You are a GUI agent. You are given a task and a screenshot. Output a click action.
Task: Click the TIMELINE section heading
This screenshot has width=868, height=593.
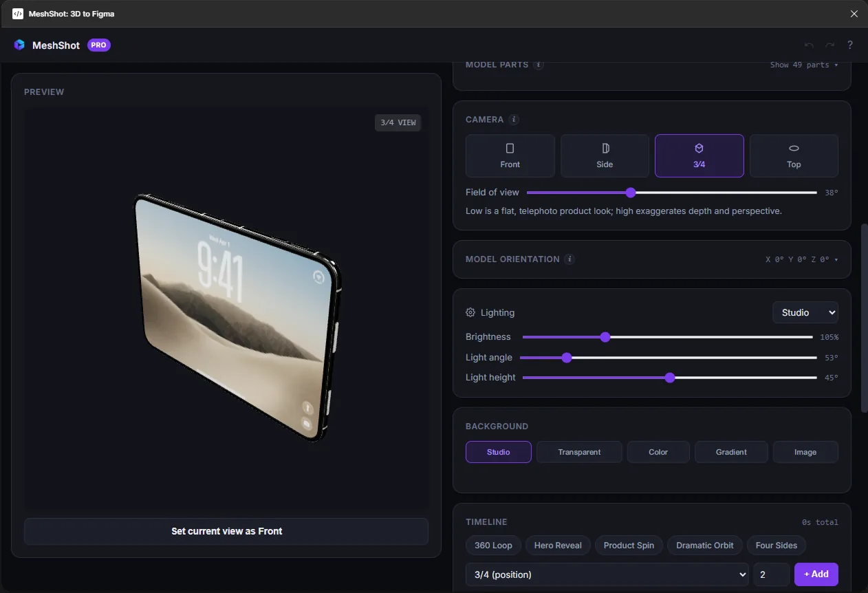[486, 522]
